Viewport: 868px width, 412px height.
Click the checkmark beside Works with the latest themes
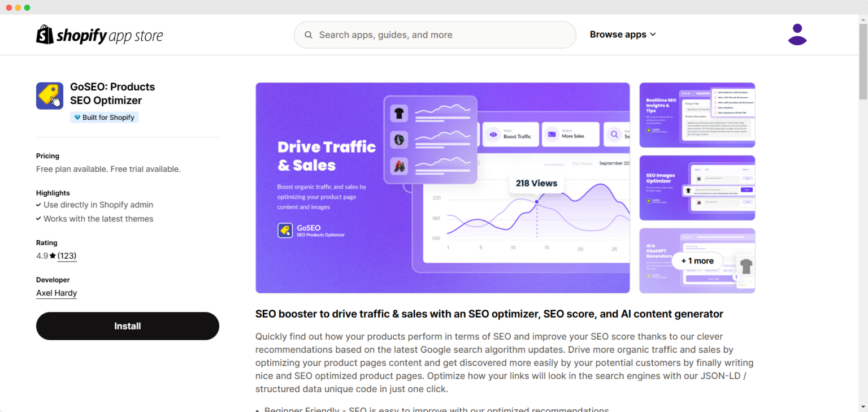coord(40,219)
